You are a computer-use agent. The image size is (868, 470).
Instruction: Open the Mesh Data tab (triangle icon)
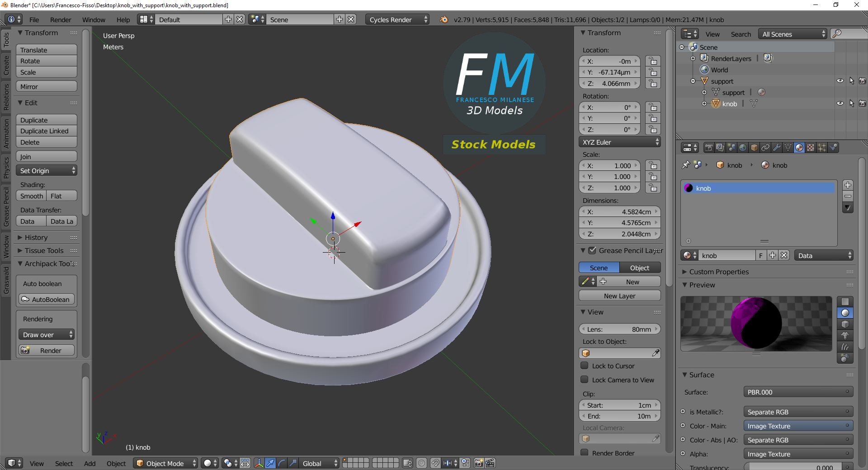pyautogui.click(x=788, y=148)
